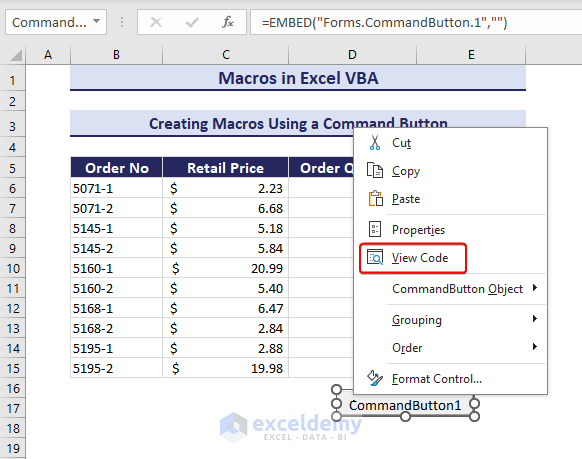
Task: Choose Cut from the context menu
Action: pyautogui.click(x=450, y=142)
